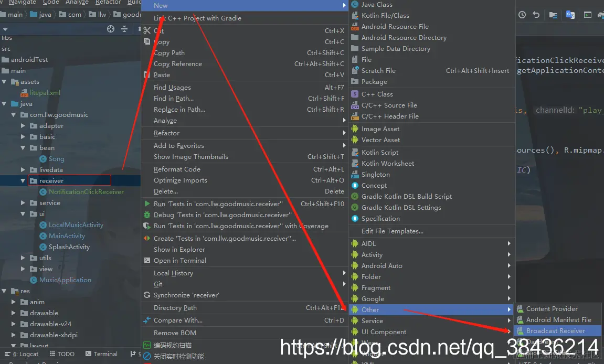Click the clock history icon in top toolbar

click(522, 15)
